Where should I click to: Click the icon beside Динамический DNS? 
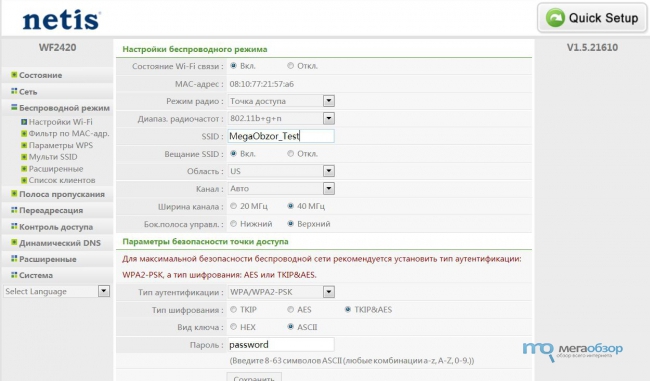coord(14,242)
